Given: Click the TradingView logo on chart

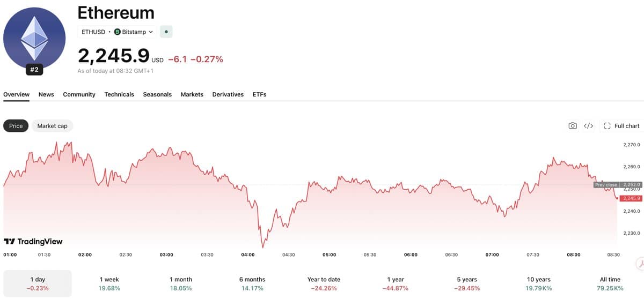Looking at the screenshot, I should click(x=33, y=242).
